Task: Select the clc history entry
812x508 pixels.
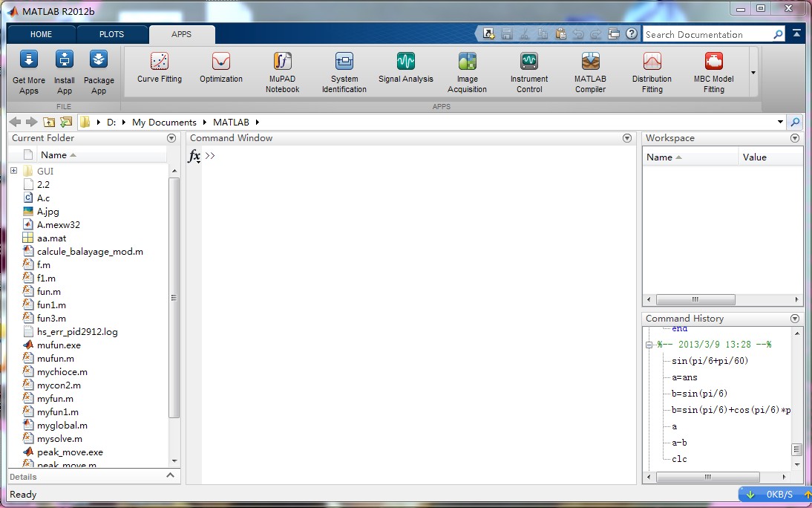Action: tap(679, 459)
